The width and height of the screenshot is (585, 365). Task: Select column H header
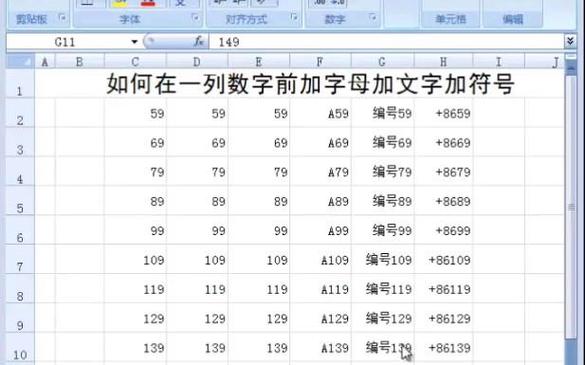[443, 62]
